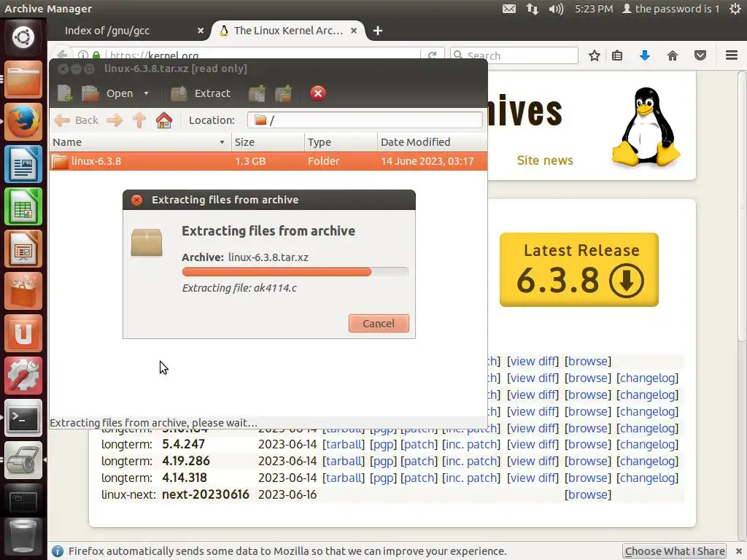Click the extraction progress bar
Viewport: 747px width, 560px height.
pyautogui.click(x=295, y=272)
